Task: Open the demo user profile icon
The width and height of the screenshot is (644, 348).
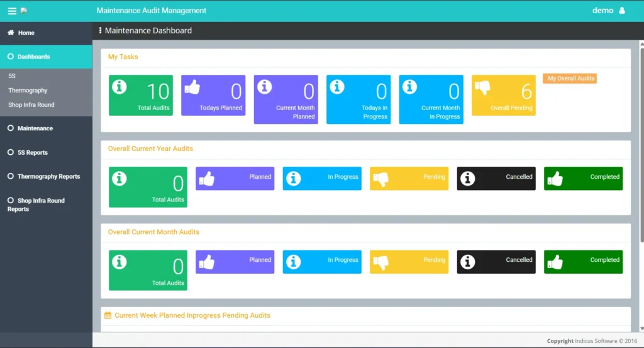Action: point(622,11)
